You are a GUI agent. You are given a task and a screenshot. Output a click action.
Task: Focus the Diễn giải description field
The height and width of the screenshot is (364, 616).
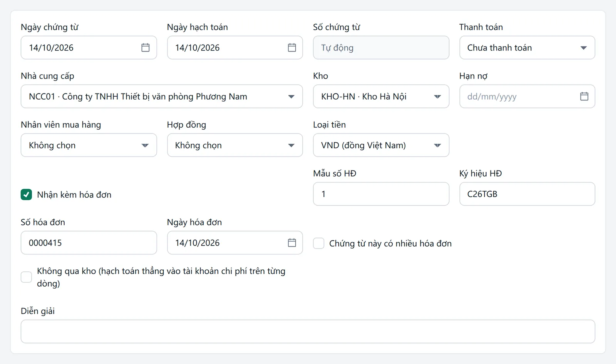coord(308,331)
